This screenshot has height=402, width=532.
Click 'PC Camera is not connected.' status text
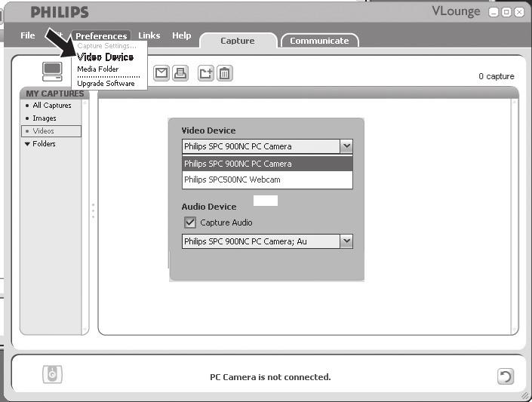(x=270, y=377)
